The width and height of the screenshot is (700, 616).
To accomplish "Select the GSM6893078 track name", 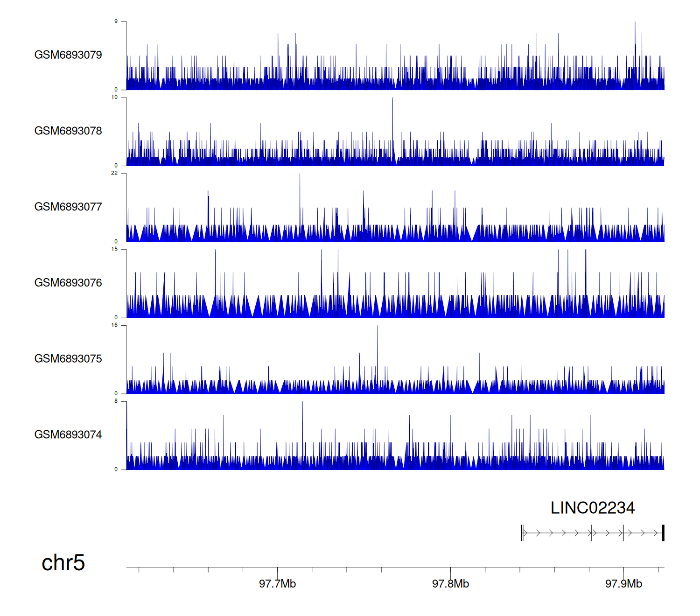I will click(68, 131).
